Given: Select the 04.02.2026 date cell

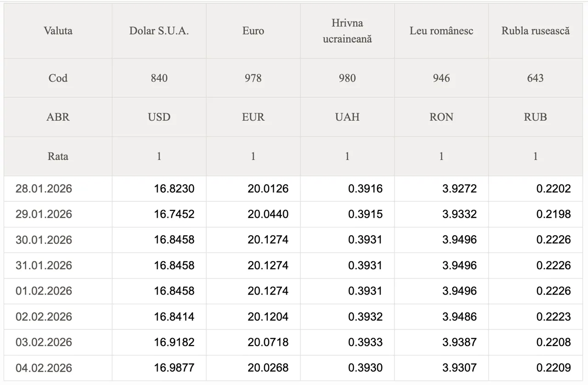Looking at the screenshot, I should point(44,368).
